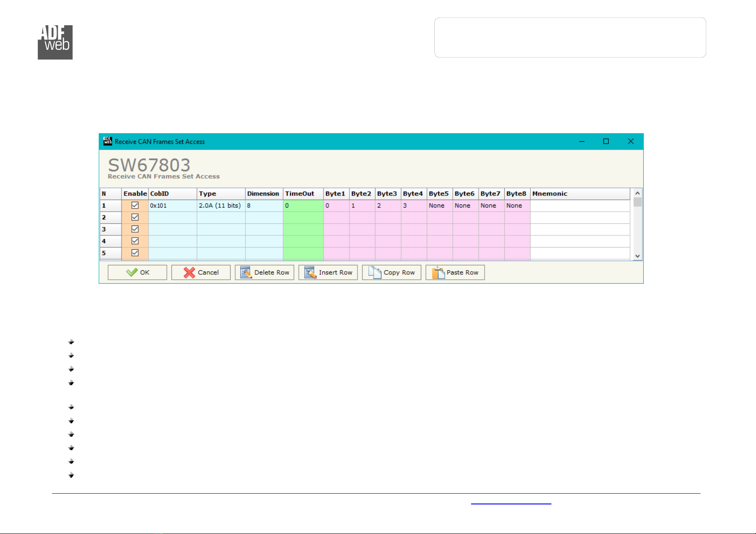Click the window title bar app icon
756x534 pixels.
pos(108,141)
